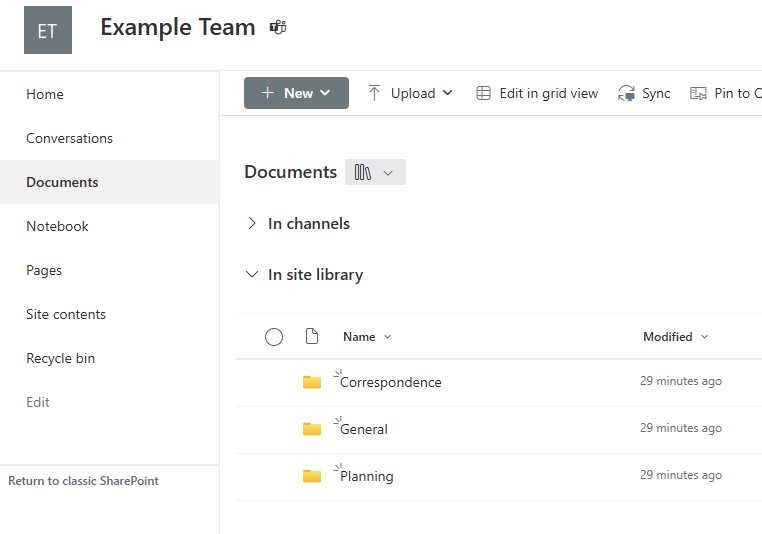Screen dimensions: 762x534
Task: Click the Microsoft Teams icon beside Example Team
Action: point(278,27)
